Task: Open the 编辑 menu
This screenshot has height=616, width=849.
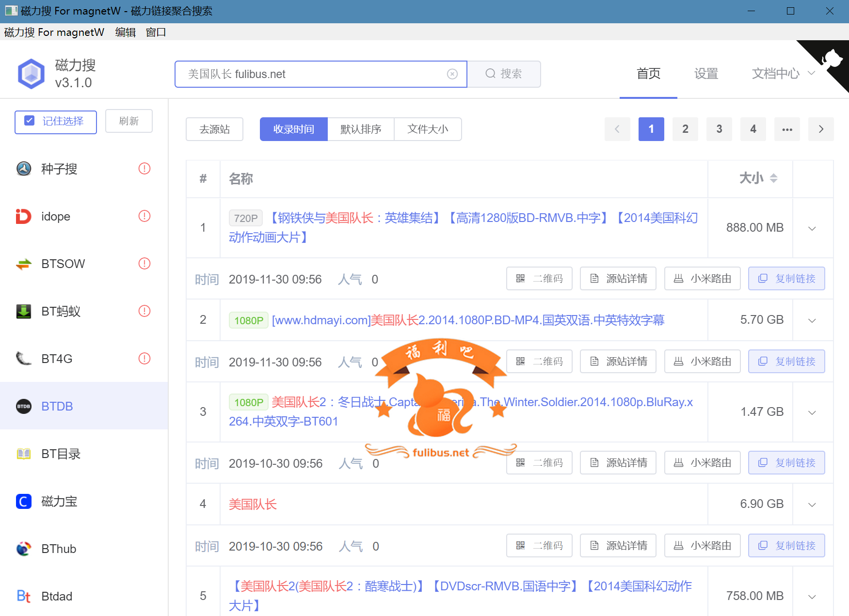Action: pos(126,32)
